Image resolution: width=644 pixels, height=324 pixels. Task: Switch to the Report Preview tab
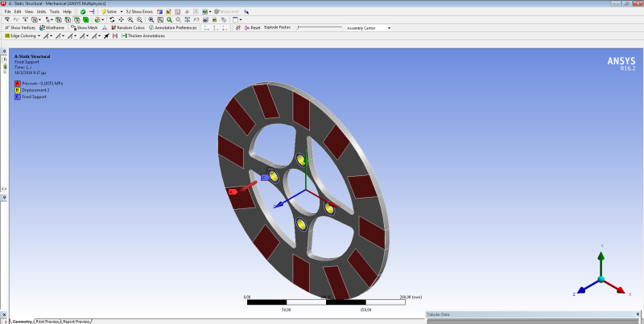coord(76,322)
